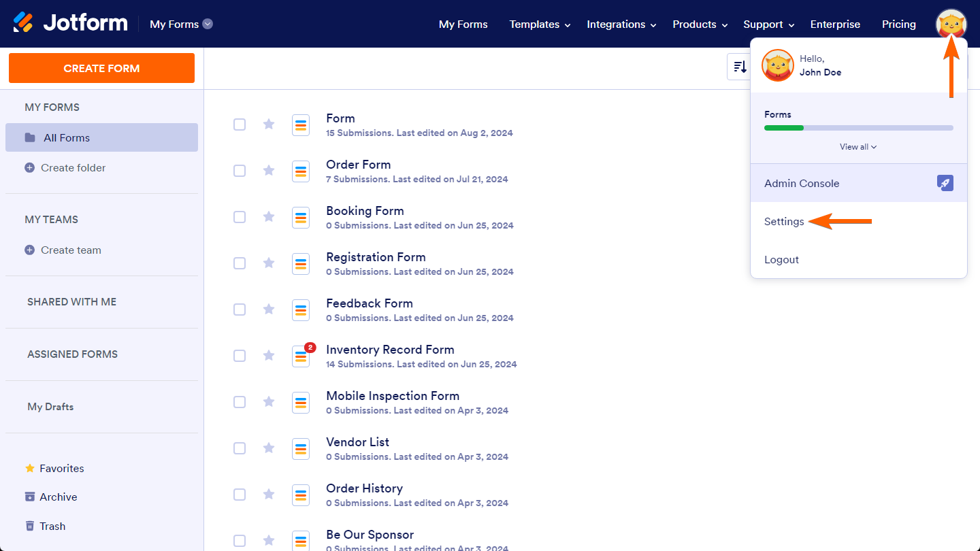Check the Vendor List checkbox

pyautogui.click(x=240, y=448)
